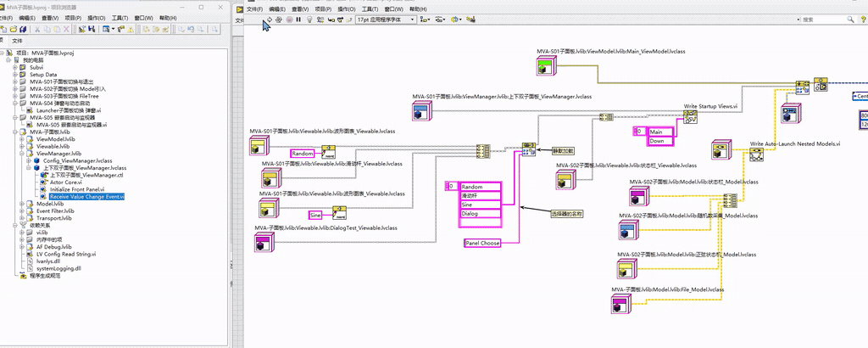Click the Save All project icon

[x=23, y=29]
